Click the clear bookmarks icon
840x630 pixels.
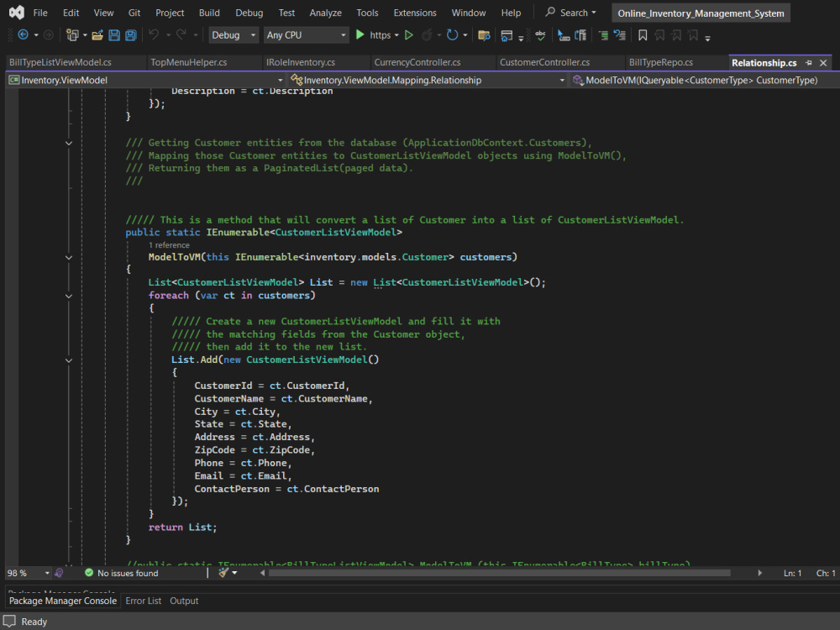tap(693, 35)
